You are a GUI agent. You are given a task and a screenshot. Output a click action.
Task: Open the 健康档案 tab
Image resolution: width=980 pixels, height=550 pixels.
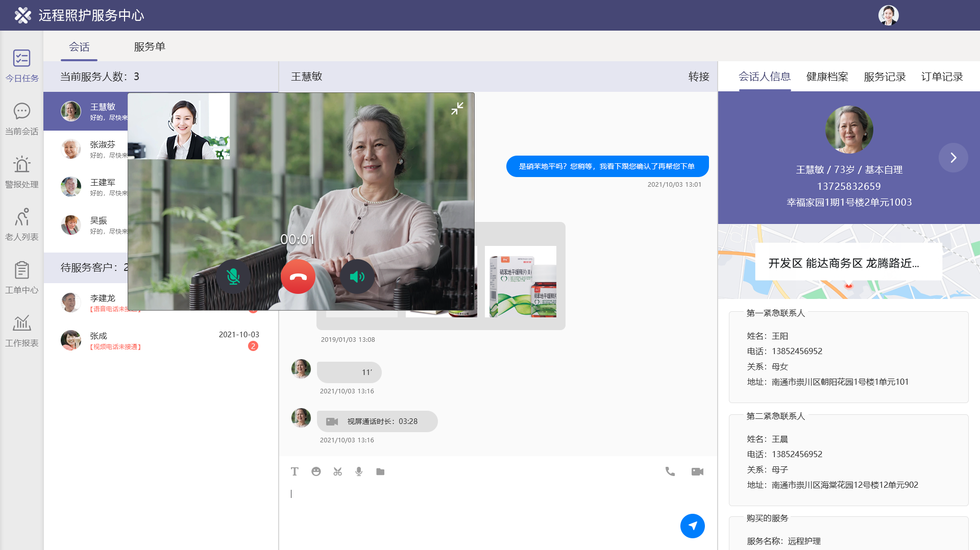[827, 77]
